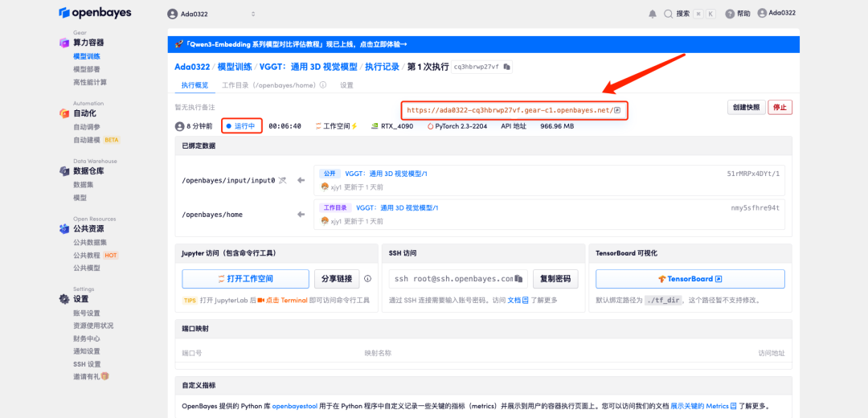Open the Ada0322 user menu at top right
868x418 pixels.
[776, 14]
